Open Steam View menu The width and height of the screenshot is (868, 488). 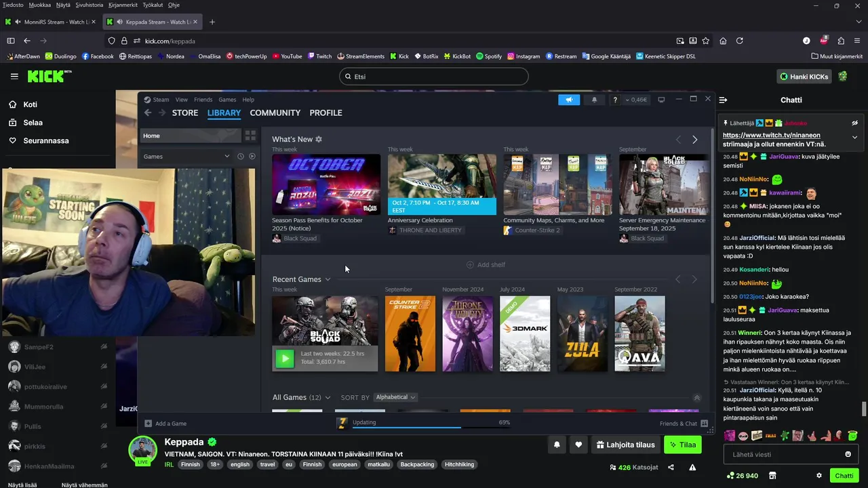tap(182, 100)
